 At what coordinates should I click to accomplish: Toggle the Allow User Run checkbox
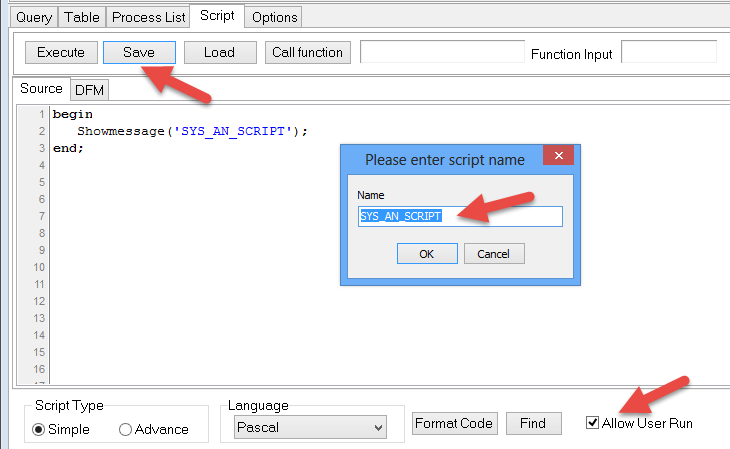coord(593,423)
